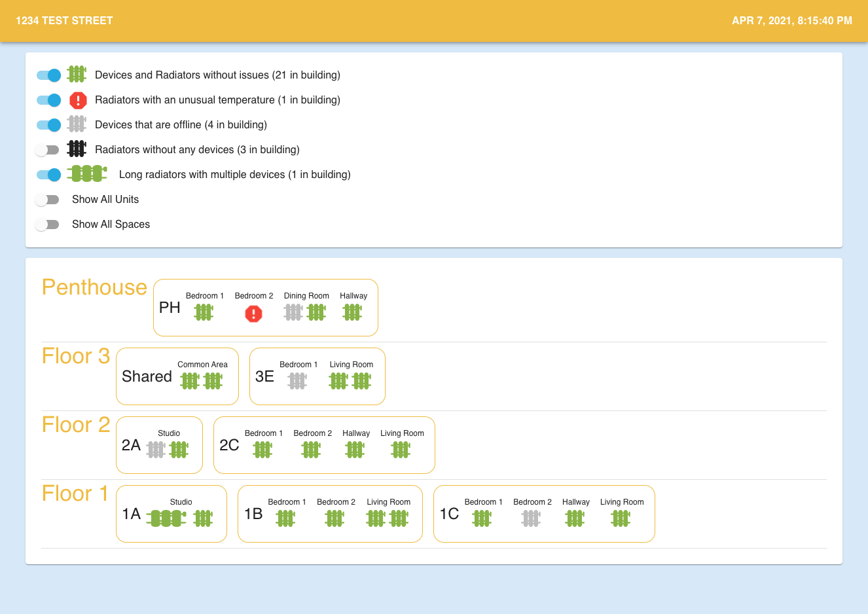The image size is (868, 614).
Task: Select 1B Bedroom 2 radiator
Action: (335, 518)
